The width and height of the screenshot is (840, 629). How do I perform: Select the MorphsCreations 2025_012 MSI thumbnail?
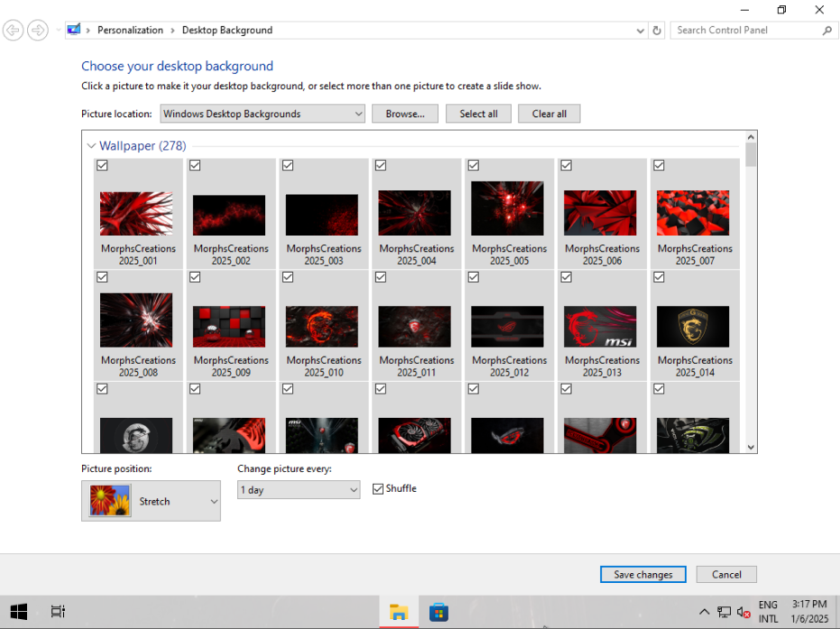[x=507, y=327]
